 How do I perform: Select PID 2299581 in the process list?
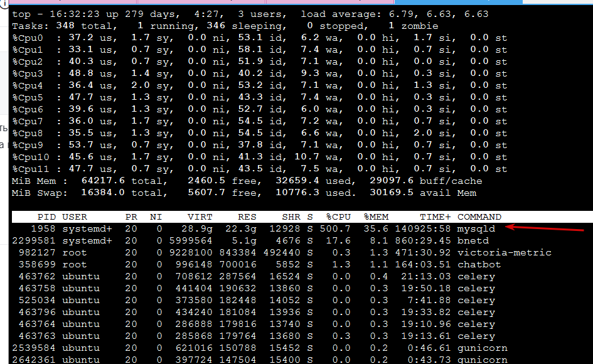(34, 240)
